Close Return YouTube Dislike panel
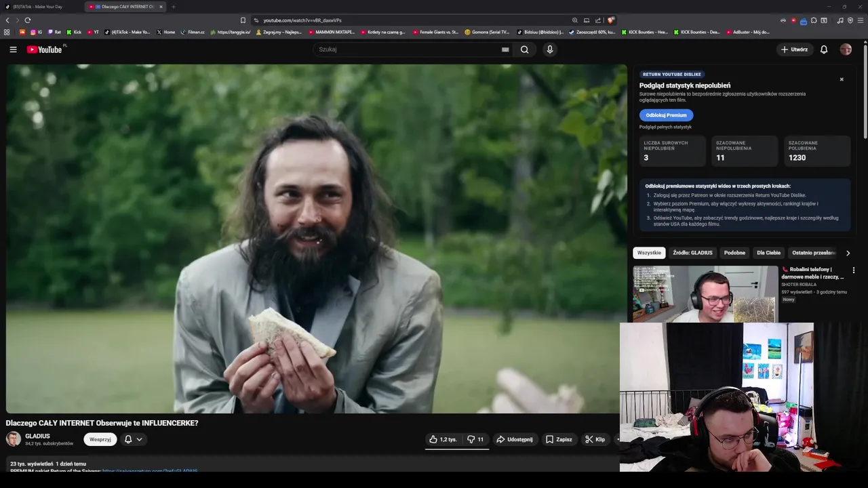Screen dimensions: 868x488 (x=842, y=79)
